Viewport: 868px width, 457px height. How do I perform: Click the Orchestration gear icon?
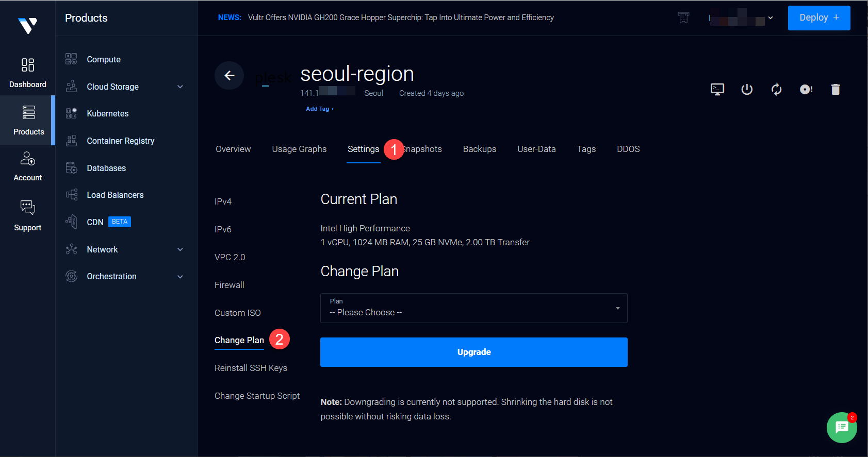[x=71, y=276]
